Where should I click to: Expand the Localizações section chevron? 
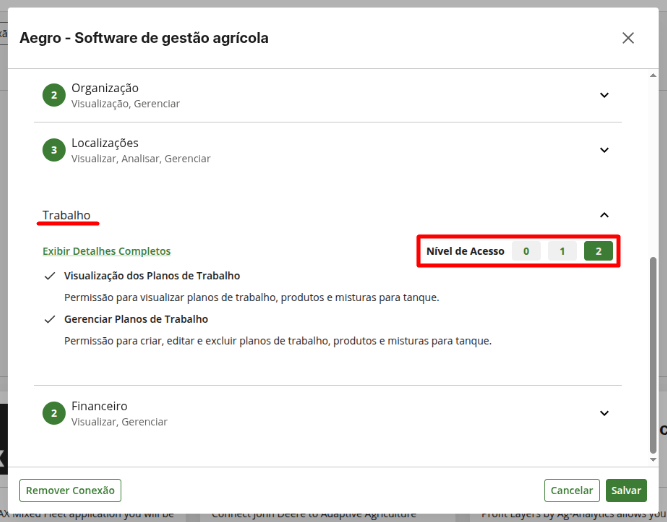point(604,150)
